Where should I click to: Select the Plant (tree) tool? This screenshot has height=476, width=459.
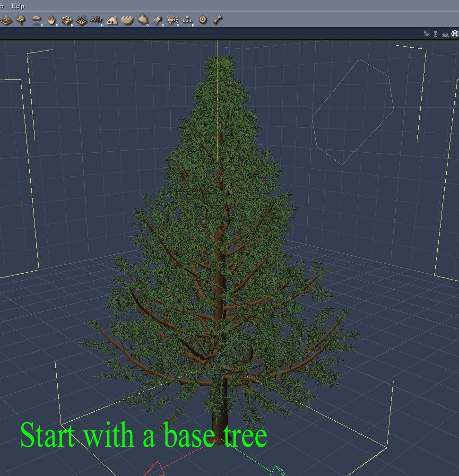tap(21, 20)
